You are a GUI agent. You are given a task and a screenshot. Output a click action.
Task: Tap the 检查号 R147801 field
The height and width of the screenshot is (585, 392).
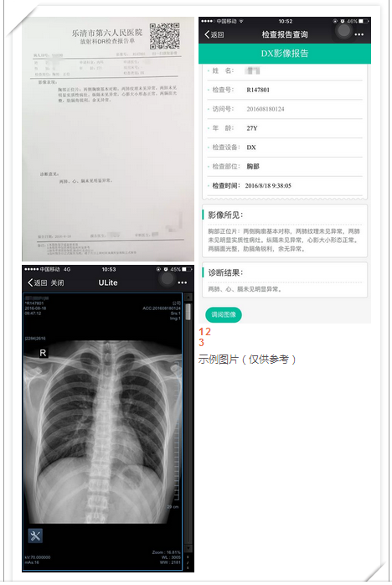285,90
